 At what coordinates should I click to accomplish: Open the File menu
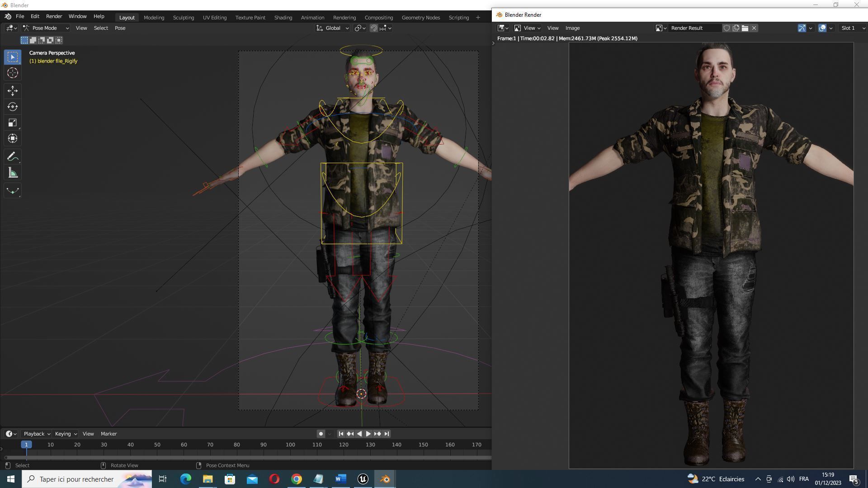pyautogui.click(x=20, y=16)
